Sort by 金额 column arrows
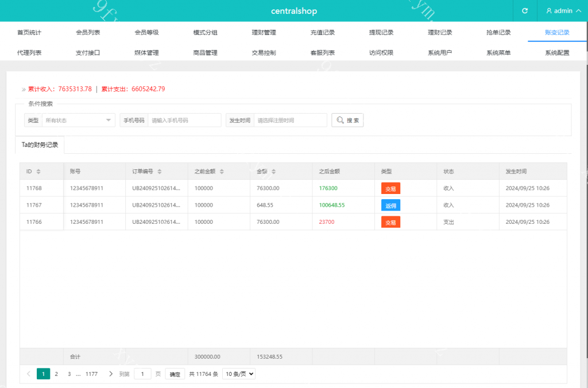 tap(273, 171)
